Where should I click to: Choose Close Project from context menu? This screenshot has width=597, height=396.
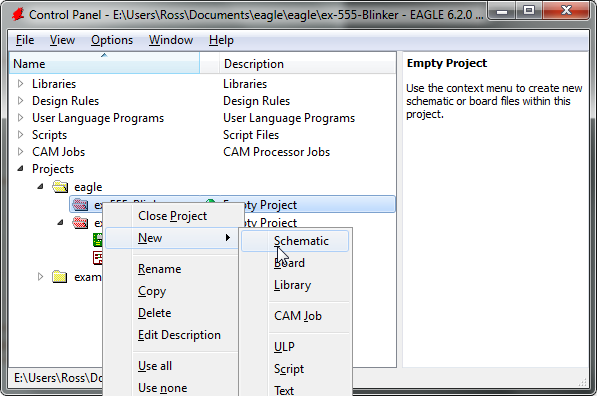172,216
